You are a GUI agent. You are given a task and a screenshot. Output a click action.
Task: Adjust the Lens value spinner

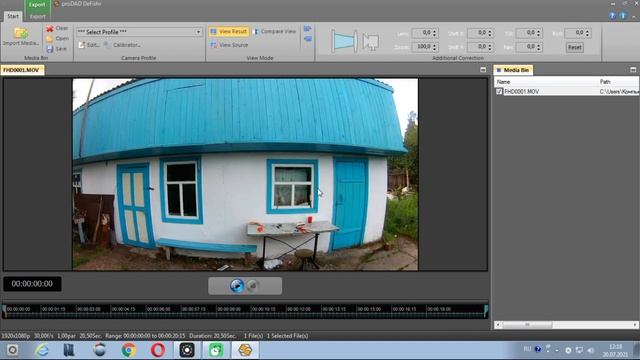[434, 33]
